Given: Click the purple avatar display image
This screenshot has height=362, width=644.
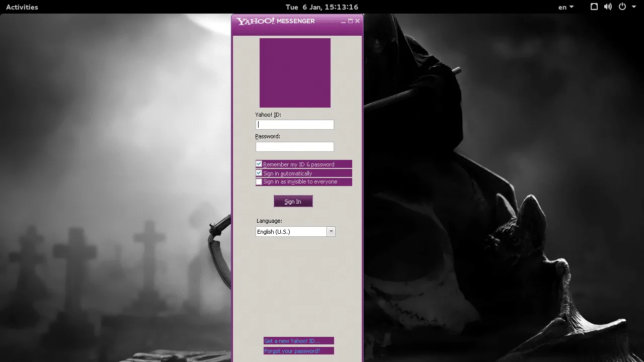Looking at the screenshot, I should tap(295, 73).
